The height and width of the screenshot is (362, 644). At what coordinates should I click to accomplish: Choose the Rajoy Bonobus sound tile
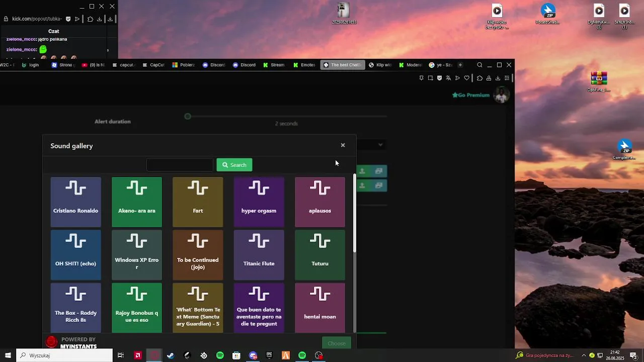[x=137, y=308]
